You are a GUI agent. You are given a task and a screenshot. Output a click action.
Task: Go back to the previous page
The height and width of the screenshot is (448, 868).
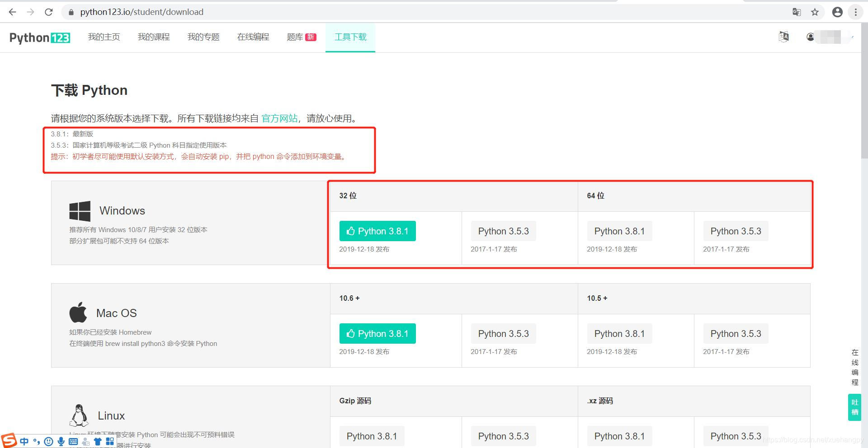tap(13, 12)
